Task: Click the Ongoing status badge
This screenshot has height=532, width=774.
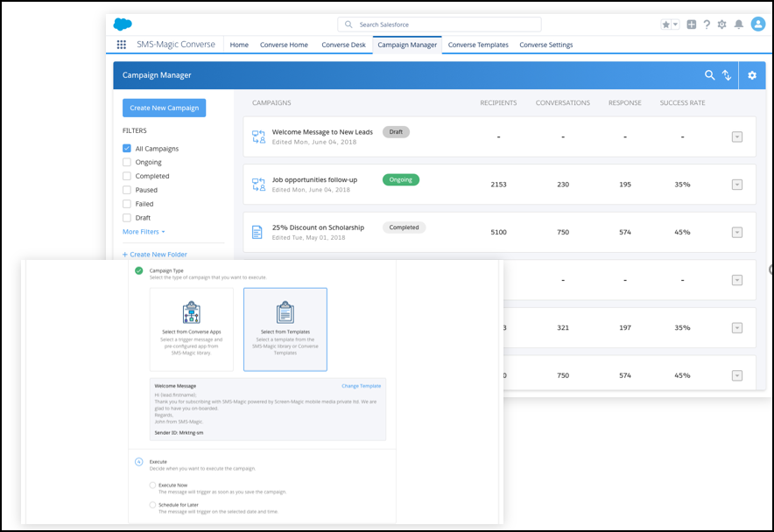Action: point(401,179)
